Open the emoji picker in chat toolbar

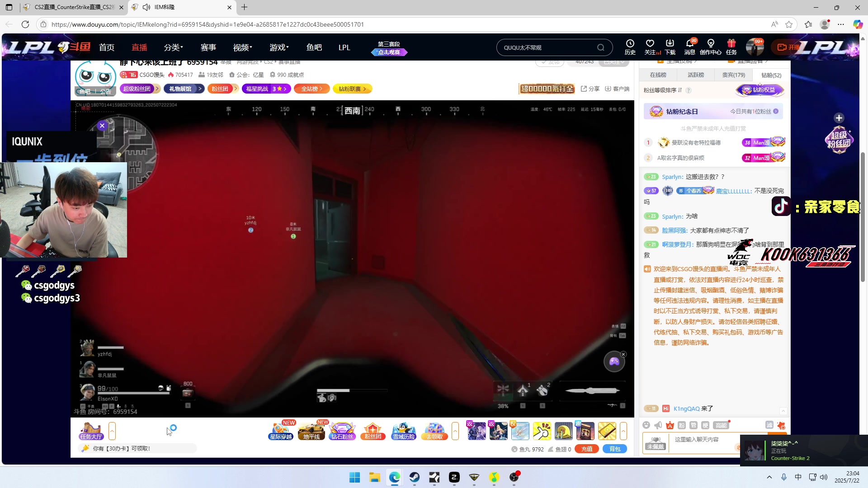(646, 425)
